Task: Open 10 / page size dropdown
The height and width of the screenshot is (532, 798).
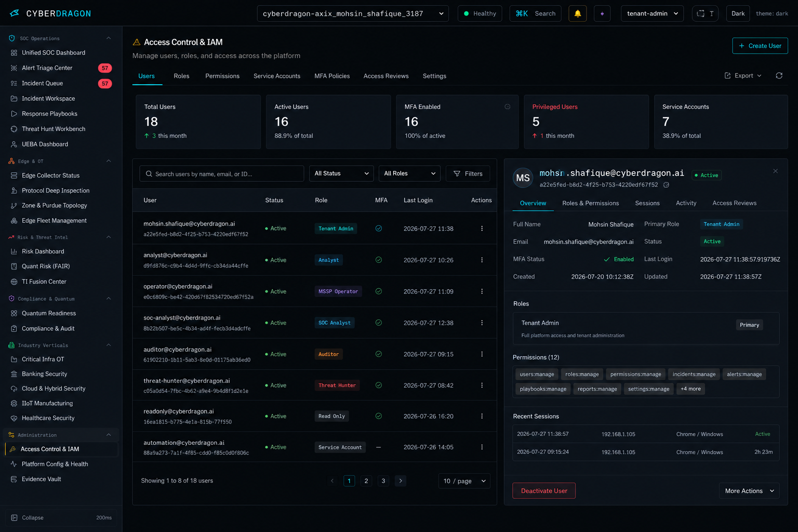Action: tap(464, 481)
